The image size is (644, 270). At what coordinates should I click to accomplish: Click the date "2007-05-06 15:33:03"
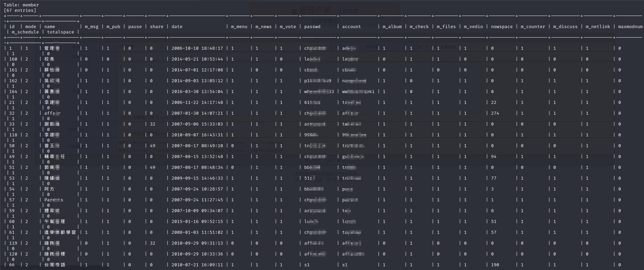[197, 124]
